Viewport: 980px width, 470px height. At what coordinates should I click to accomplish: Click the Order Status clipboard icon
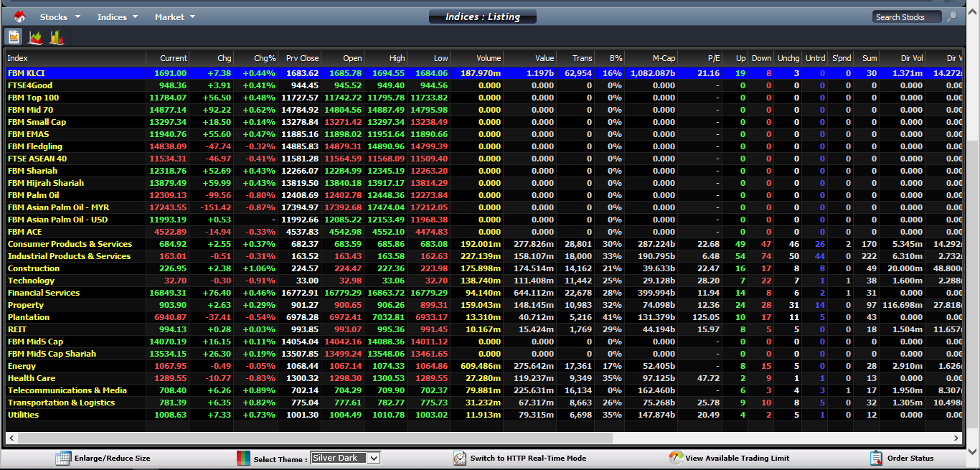click(876, 458)
